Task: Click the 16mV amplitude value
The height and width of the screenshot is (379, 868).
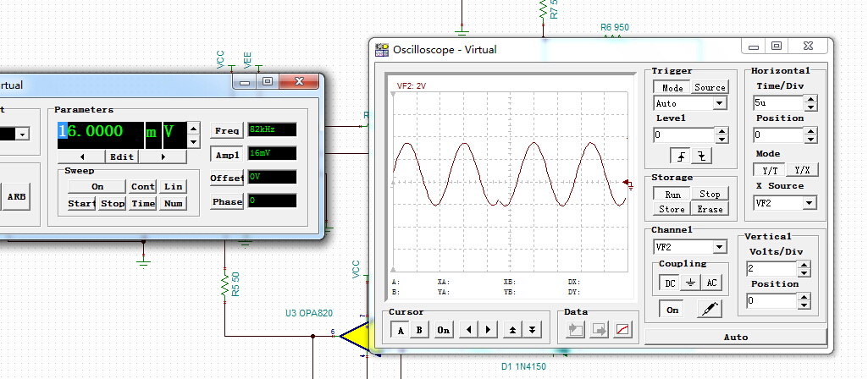Action: click(272, 153)
